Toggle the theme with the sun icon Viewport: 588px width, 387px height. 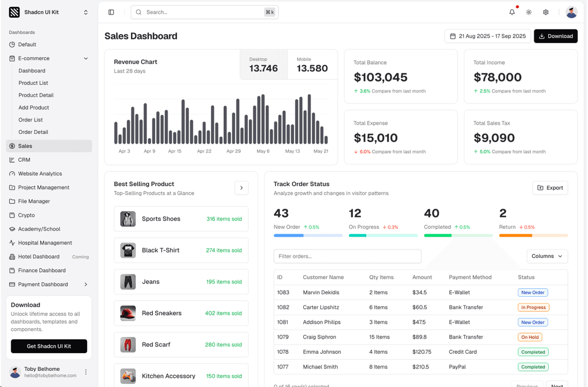point(529,11)
